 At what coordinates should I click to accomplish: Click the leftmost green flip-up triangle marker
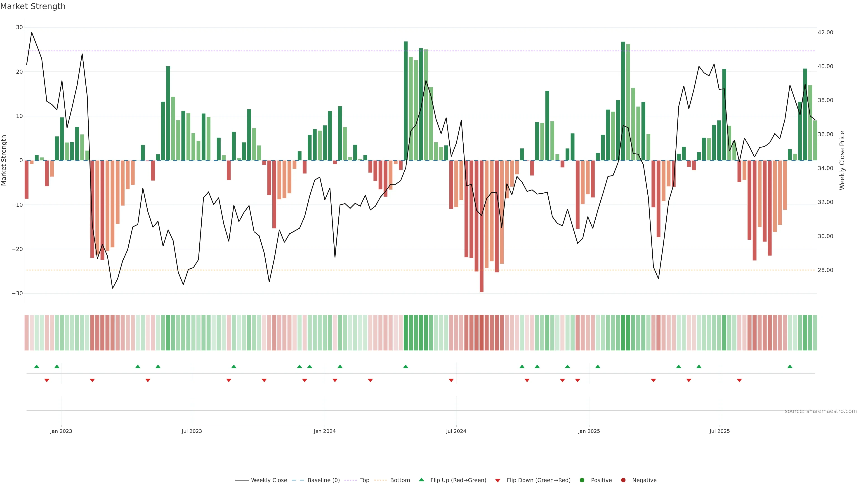click(37, 366)
